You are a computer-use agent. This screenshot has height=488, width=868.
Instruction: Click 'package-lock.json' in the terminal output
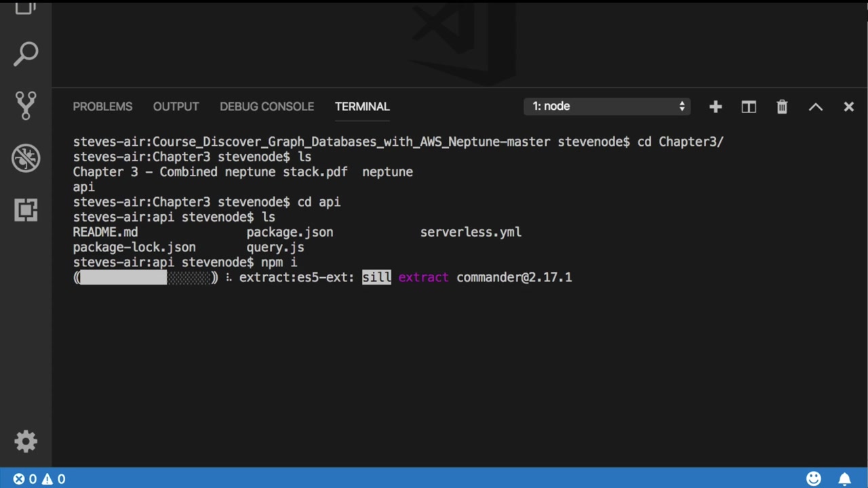(x=134, y=247)
